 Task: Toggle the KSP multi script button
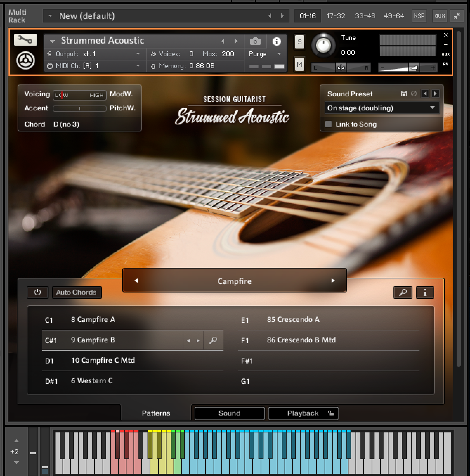pos(419,16)
